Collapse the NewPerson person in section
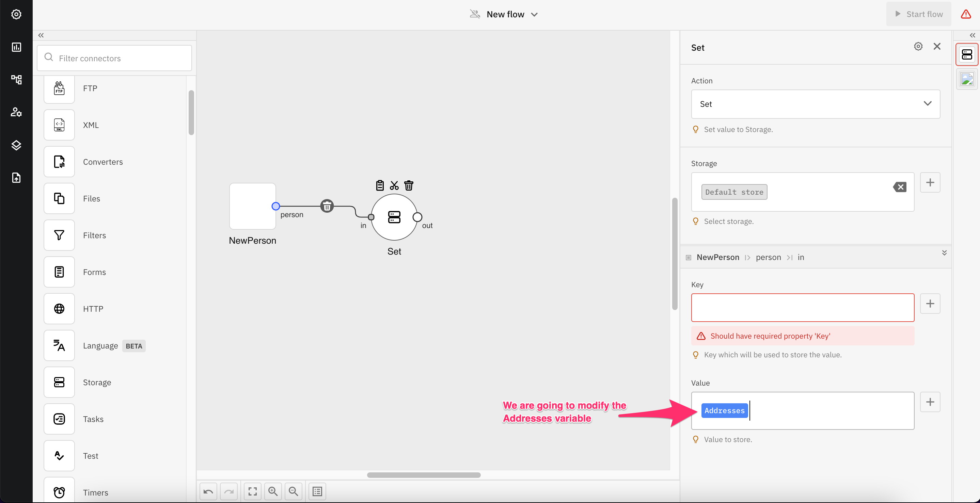Image resolution: width=980 pixels, height=503 pixels. click(x=944, y=253)
